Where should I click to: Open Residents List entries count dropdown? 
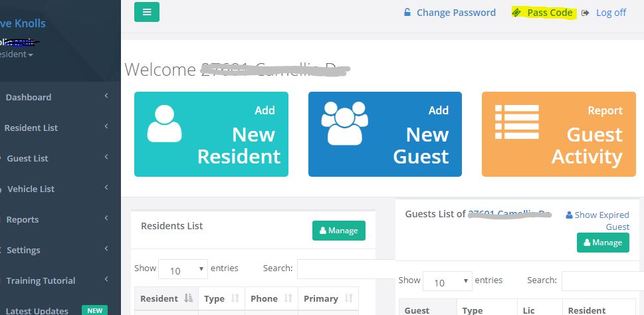pos(183,270)
